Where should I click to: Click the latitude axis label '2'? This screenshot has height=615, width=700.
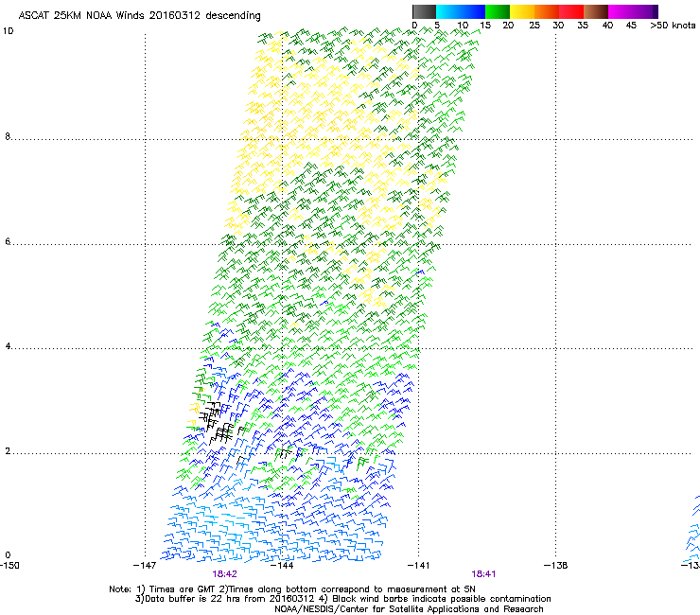pyautogui.click(x=8, y=451)
